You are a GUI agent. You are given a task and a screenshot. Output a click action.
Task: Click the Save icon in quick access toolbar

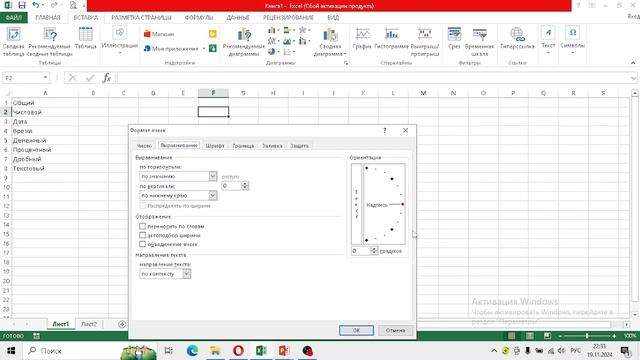click(x=22, y=5)
